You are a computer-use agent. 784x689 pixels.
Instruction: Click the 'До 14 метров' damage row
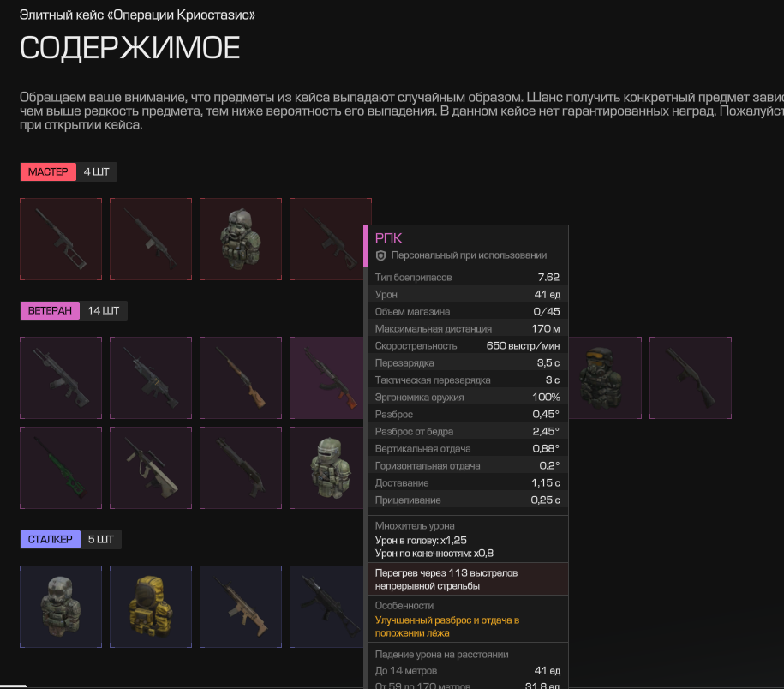(468, 670)
